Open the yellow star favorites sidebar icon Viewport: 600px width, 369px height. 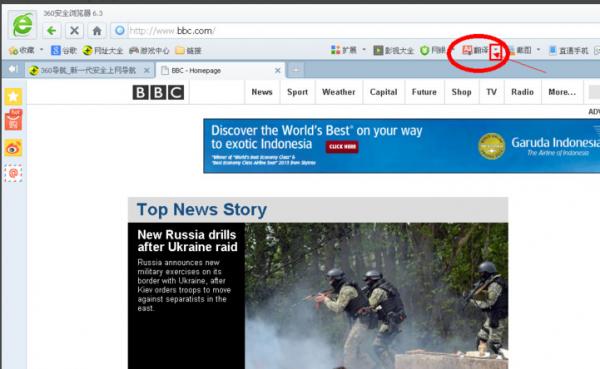point(13,96)
